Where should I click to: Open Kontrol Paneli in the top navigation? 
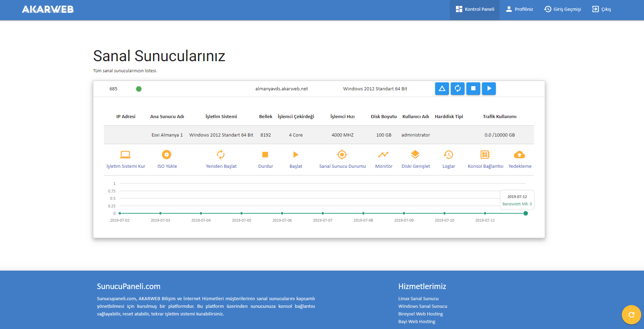475,9
